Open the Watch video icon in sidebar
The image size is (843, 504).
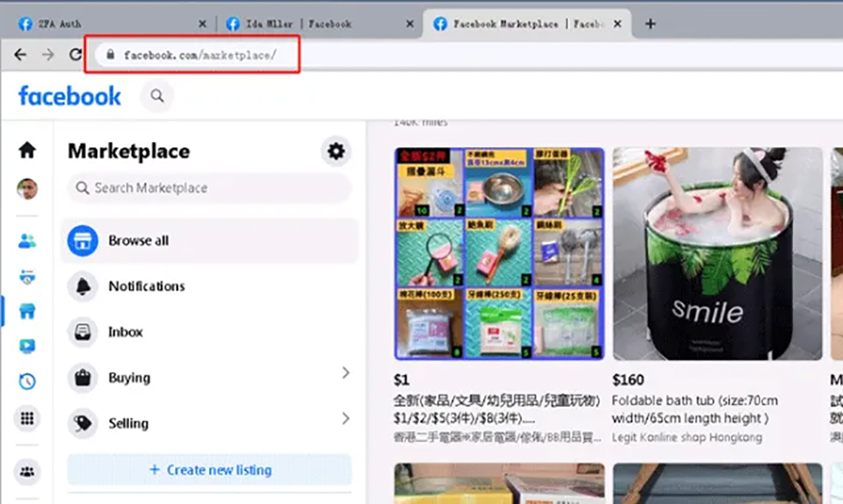(28, 346)
